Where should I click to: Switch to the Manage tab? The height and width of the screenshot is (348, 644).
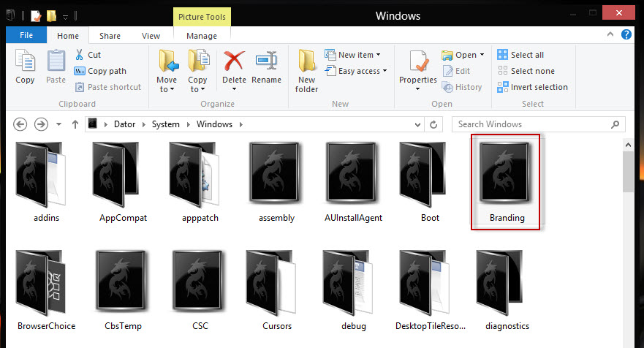click(x=202, y=36)
